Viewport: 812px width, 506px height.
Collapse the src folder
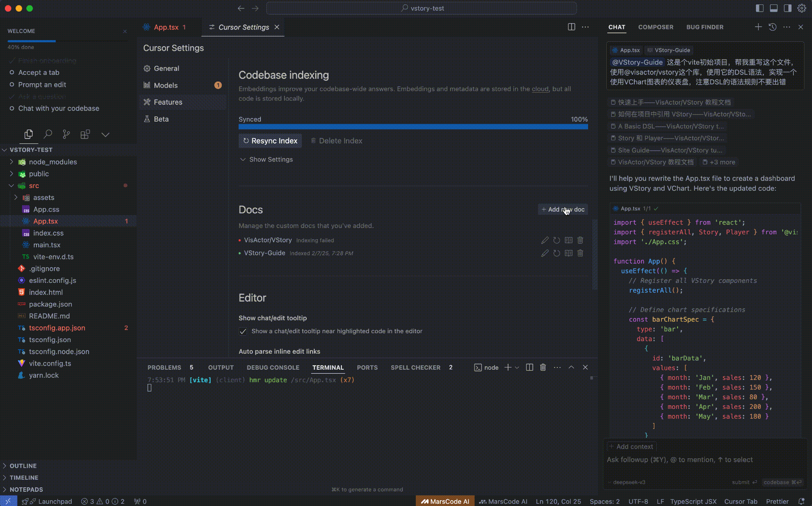pos(12,185)
